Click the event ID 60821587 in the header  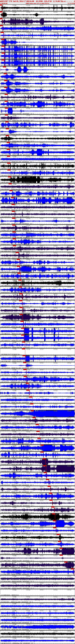point(4,1)
